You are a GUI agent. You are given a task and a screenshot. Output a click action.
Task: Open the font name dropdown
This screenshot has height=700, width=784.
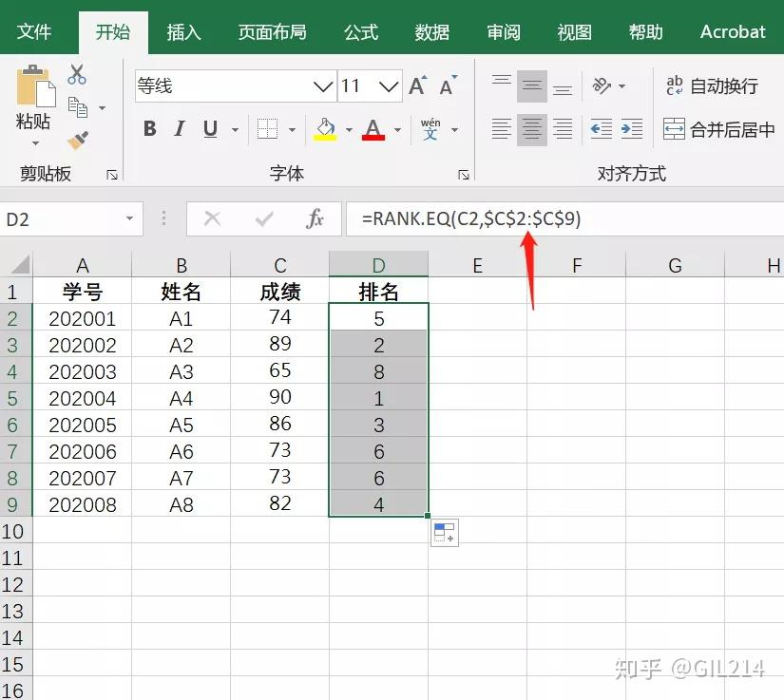[323, 85]
